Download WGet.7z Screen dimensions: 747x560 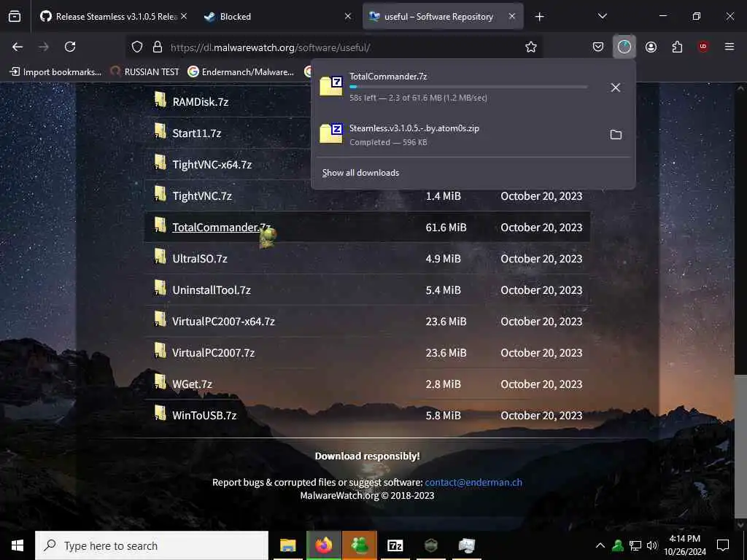pos(192,384)
